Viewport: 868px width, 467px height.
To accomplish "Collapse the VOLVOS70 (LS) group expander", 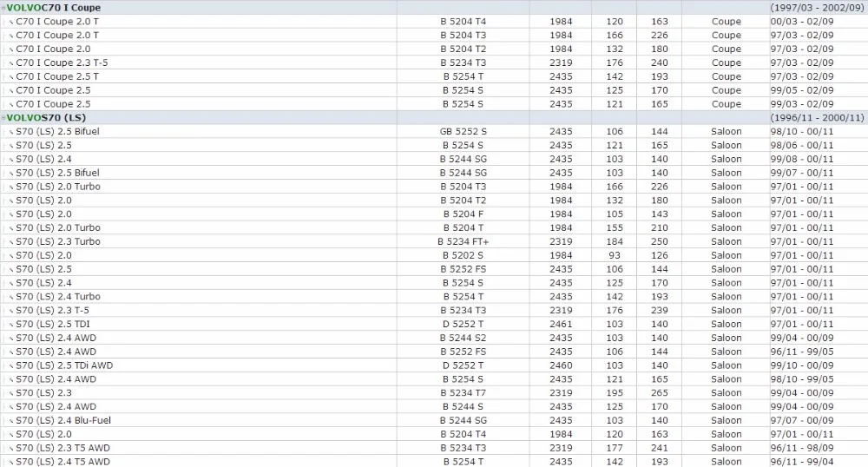I will pyautogui.click(x=3, y=118).
